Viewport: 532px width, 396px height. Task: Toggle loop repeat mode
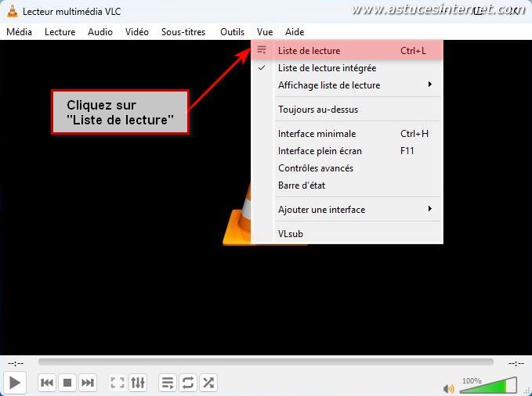[x=188, y=383]
